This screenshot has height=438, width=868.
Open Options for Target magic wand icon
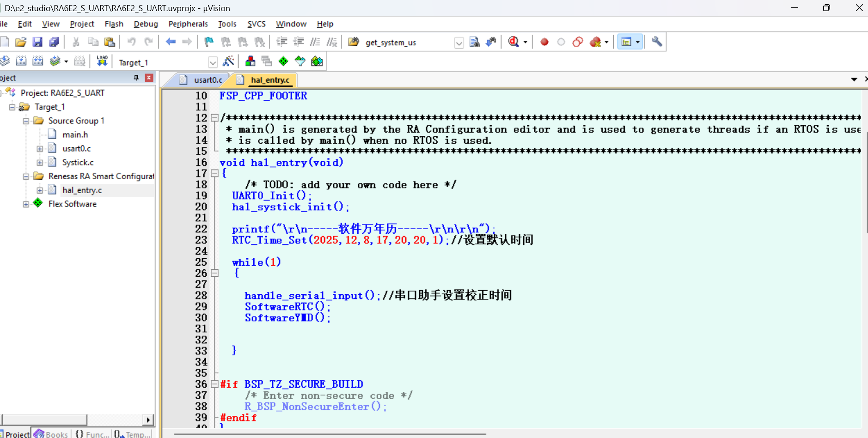pyautogui.click(x=228, y=61)
